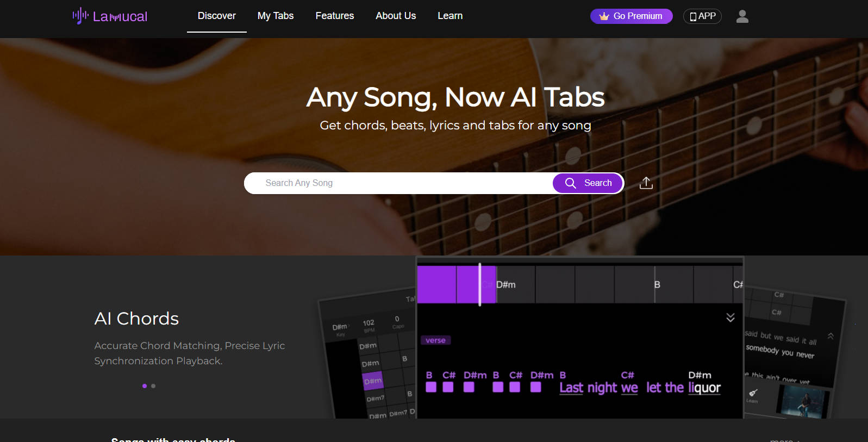Click the magnifying glass in Search button
The width and height of the screenshot is (868, 442).
tap(570, 183)
